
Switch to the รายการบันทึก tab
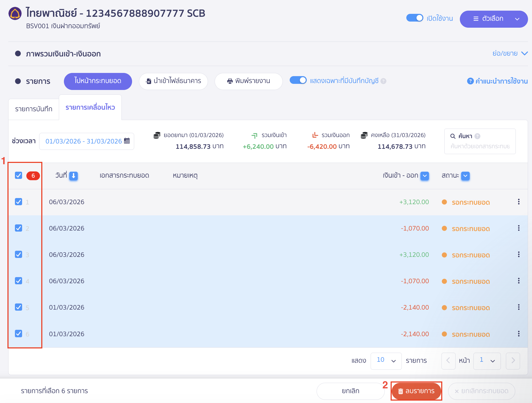(34, 109)
